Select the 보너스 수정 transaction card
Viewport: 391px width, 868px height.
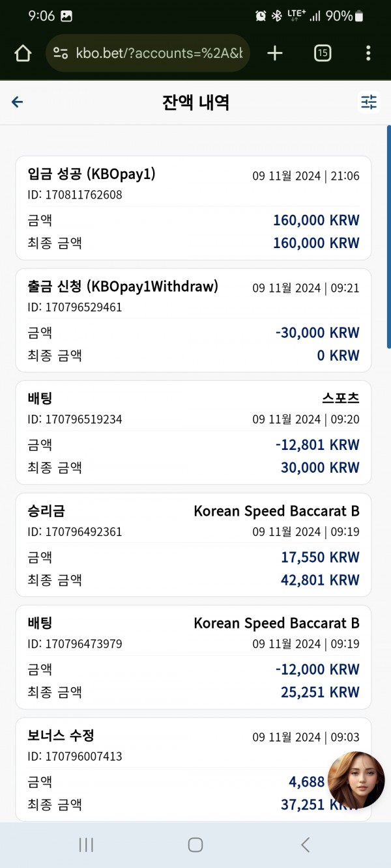tap(194, 770)
